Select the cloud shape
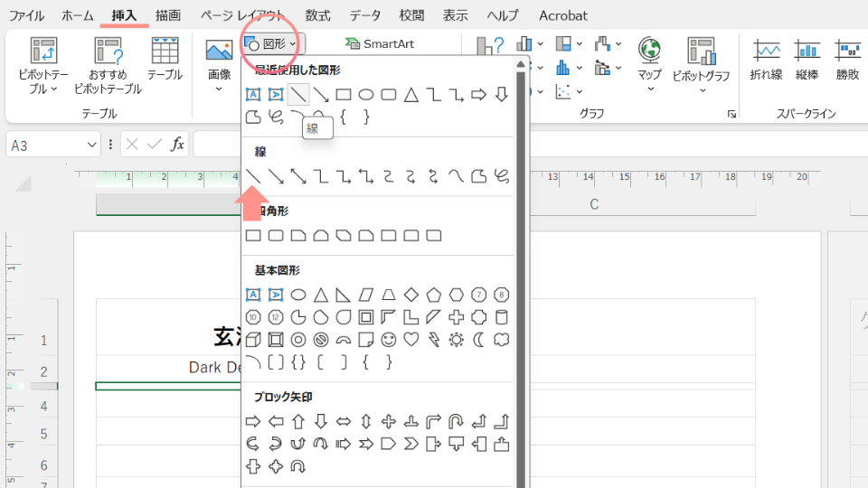 click(x=501, y=340)
